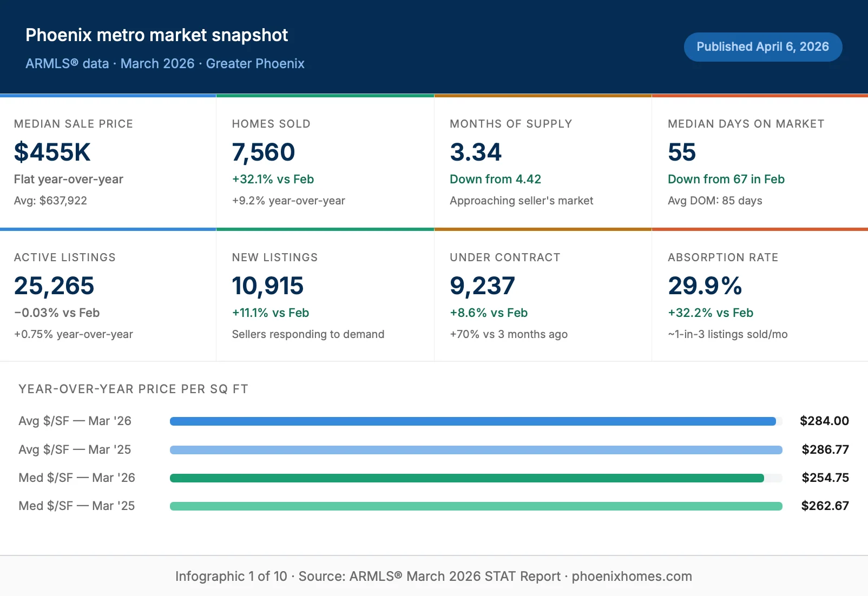Select the Med $/SF Mar '25 light-green bar
The width and height of the screenshot is (868, 596).
476,506
